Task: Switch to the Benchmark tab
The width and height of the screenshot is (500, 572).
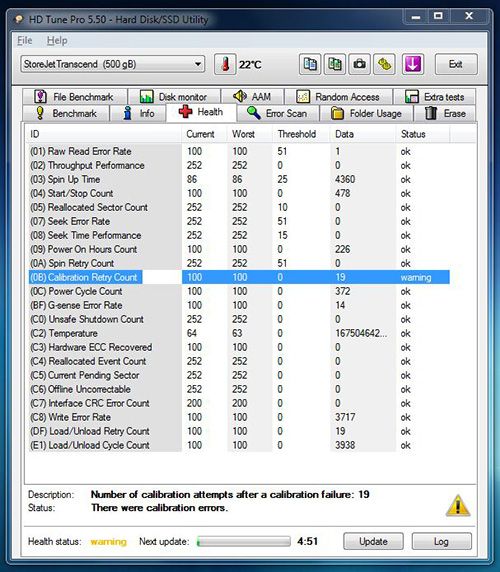Action: tap(66, 113)
